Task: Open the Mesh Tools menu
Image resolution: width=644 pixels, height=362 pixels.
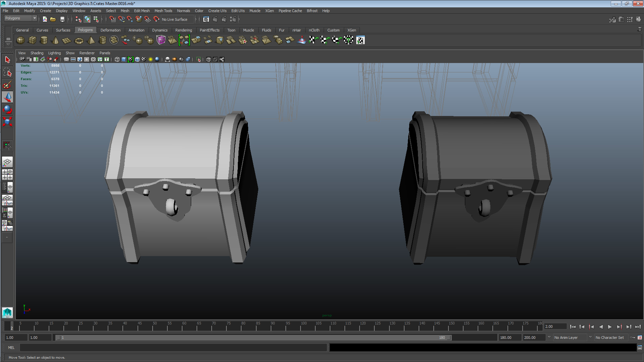Action: click(x=163, y=11)
